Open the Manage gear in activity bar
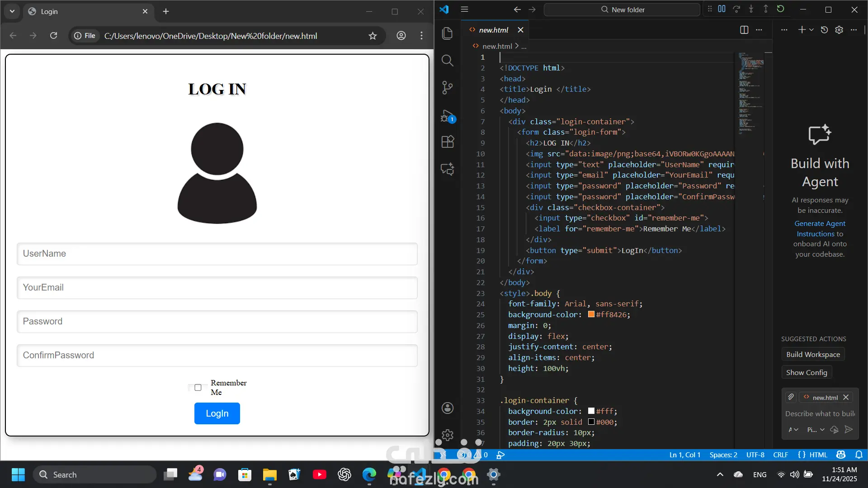Image resolution: width=868 pixels, height=488 pixels. tap(447, 435)
